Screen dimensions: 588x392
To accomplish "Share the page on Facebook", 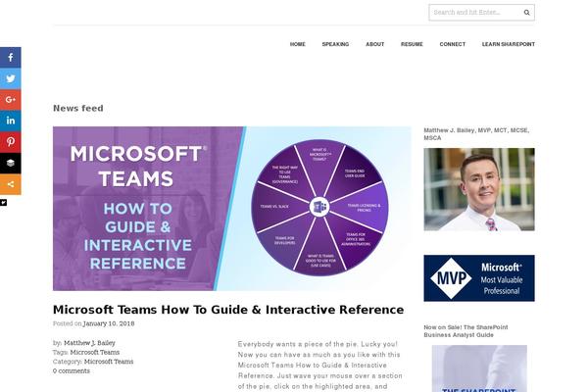I will tap(11, 58).
